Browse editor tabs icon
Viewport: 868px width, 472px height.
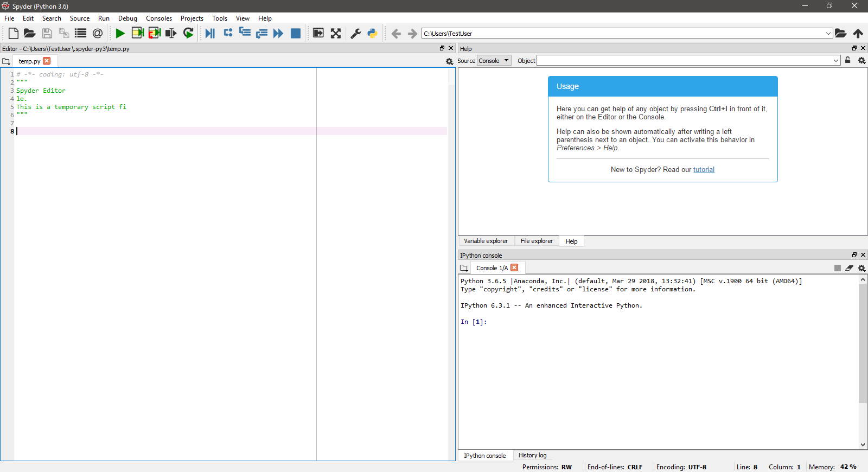click(x=7, y=61)
